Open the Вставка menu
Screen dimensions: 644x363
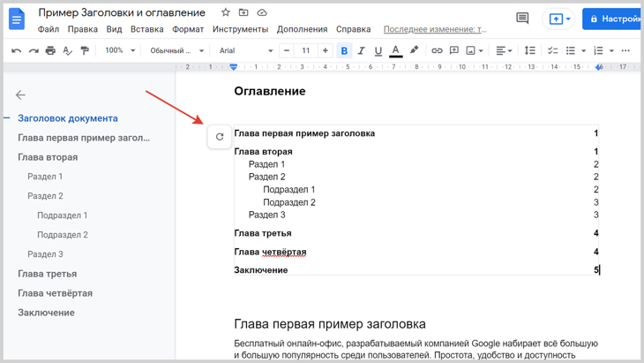coord(147,29)
